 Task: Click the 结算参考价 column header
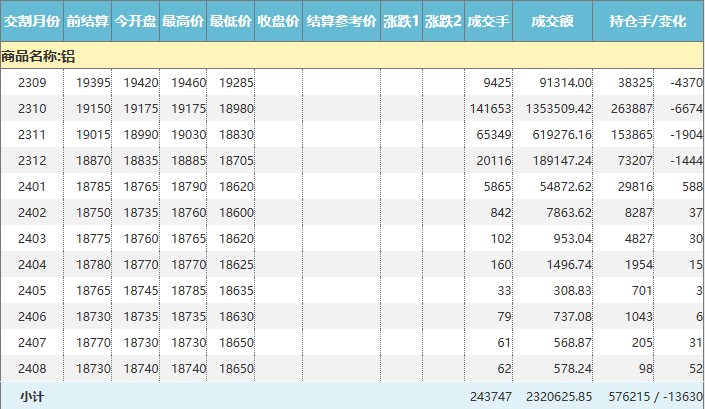click(341, 21)
